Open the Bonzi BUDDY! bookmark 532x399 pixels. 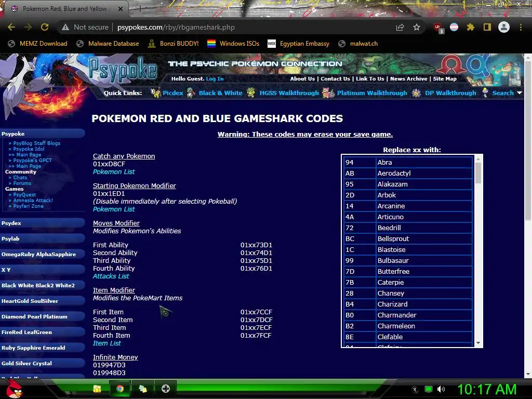[x=174, y=44]
